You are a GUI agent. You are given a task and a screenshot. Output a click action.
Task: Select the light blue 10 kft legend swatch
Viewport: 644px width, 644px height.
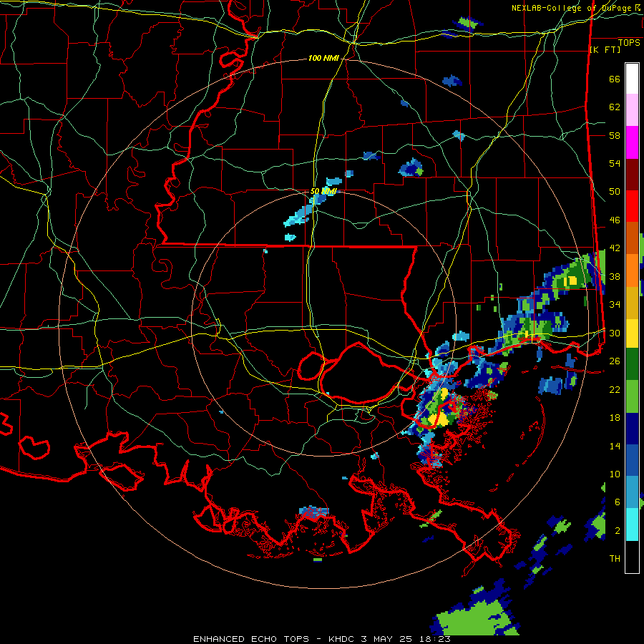tap(632, 492)
